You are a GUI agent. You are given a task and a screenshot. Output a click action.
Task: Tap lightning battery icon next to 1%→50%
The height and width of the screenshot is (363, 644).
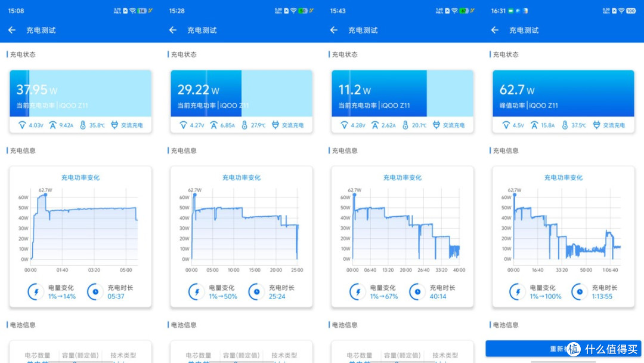(x=197, y=292)
